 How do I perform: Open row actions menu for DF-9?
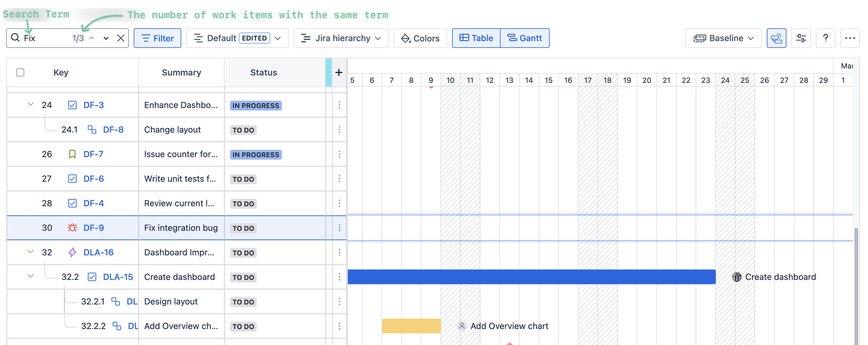point(339,228)
